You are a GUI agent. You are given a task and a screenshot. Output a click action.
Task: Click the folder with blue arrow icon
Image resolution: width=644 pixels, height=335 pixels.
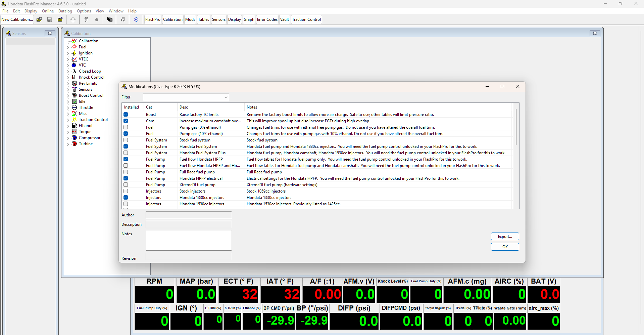click(x=60, y=19)
